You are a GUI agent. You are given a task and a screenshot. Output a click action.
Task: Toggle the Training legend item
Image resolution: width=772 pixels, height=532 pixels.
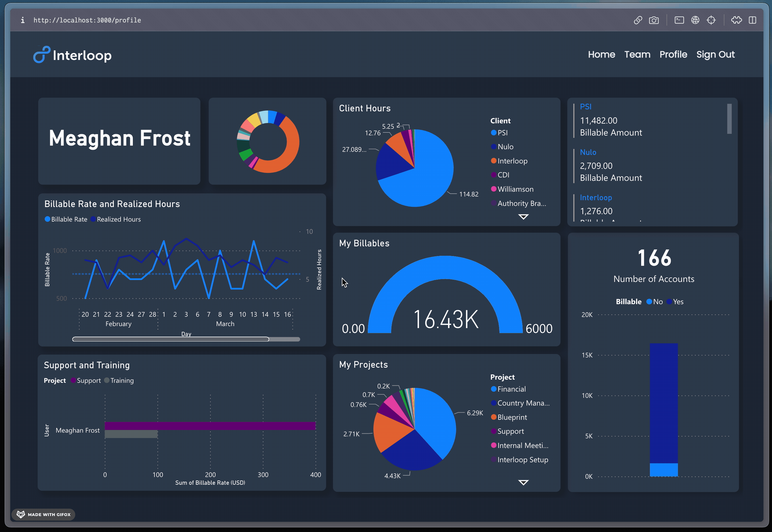coord(119,381)
